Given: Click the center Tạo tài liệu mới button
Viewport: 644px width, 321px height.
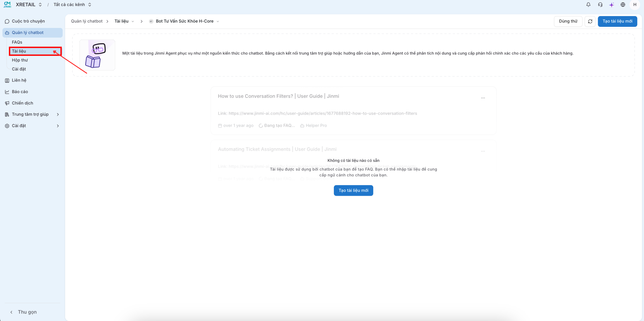Looking at the screenshot, I should tap(353, 190).
